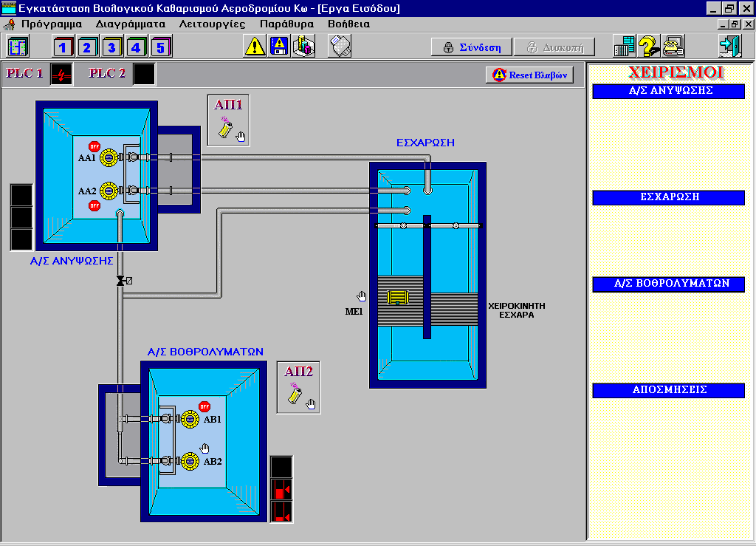Toggle the OFF indicator above pump AA1
756x546 pixels.
[x=94, y=146]
